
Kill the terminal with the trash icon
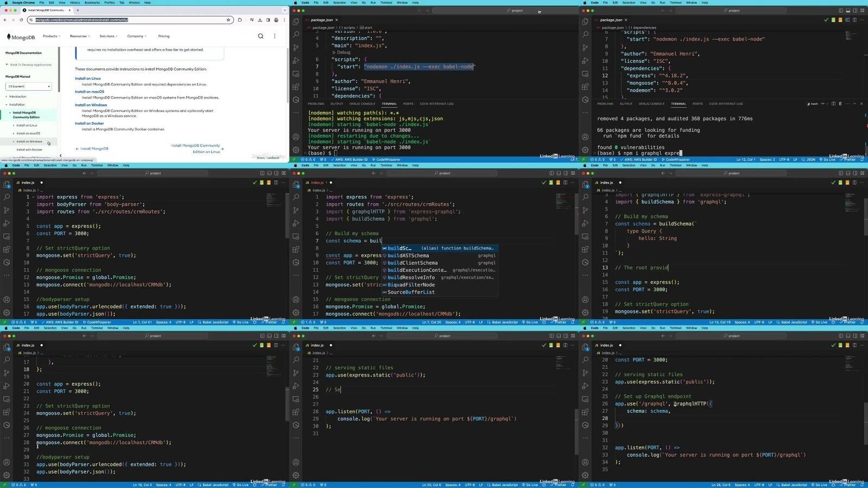[840, 104]
